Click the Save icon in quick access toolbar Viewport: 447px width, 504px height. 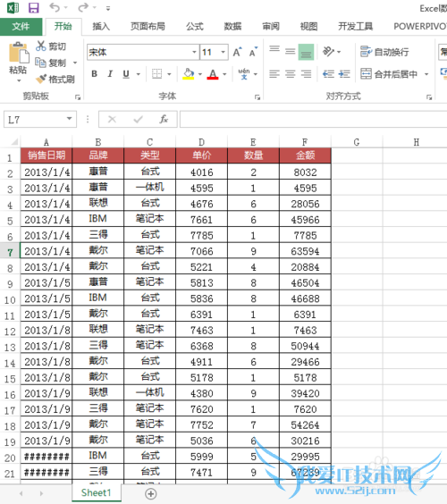pos(33,7)
